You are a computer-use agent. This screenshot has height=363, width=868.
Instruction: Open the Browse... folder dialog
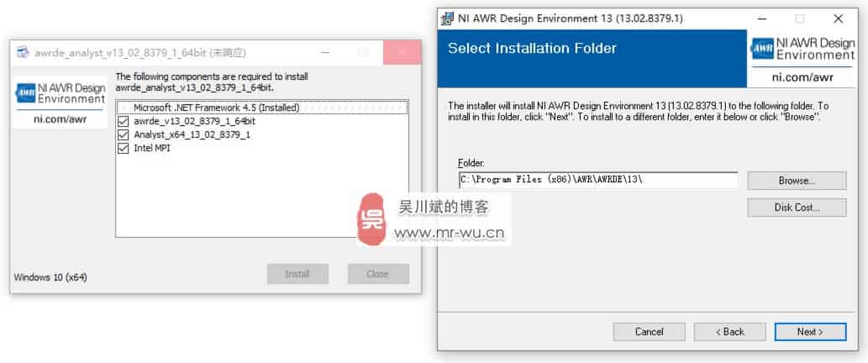(797, 181)
